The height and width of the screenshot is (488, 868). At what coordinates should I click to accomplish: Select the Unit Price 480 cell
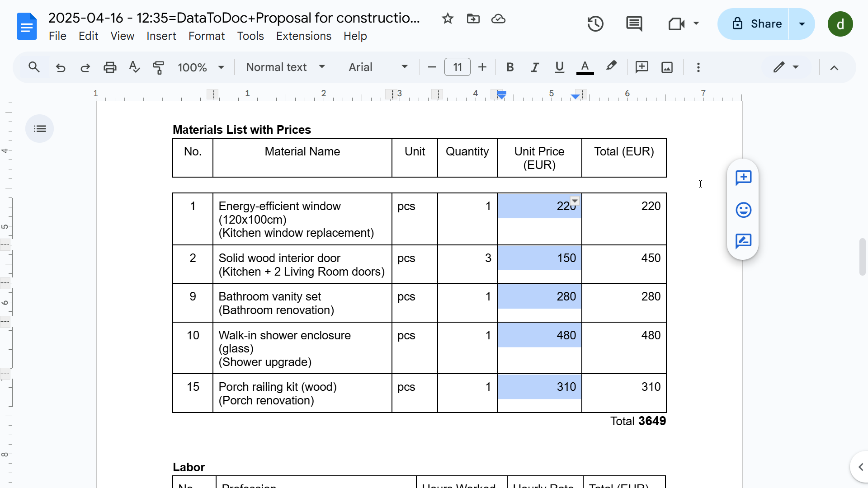coord(539,348)
